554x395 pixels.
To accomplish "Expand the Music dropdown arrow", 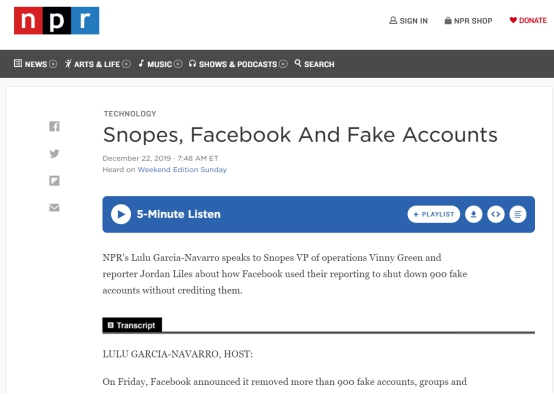I will pos(178,64).
